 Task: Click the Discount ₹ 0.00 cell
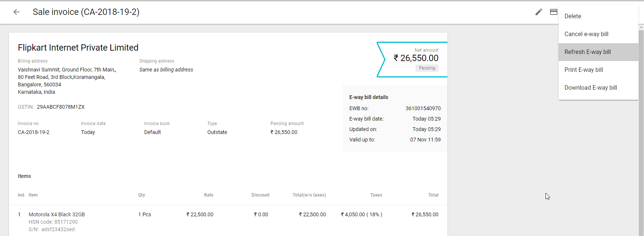pyautogui.click(x=261, y=214)
